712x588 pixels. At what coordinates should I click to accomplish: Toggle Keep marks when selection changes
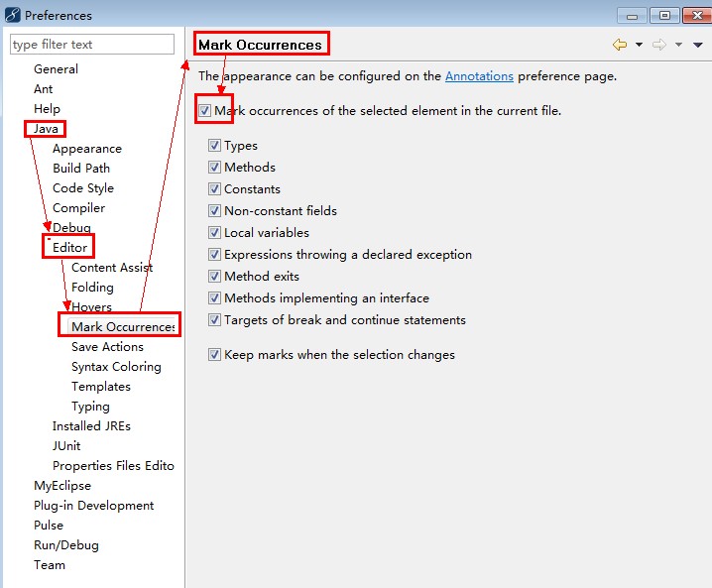[214, 354]
